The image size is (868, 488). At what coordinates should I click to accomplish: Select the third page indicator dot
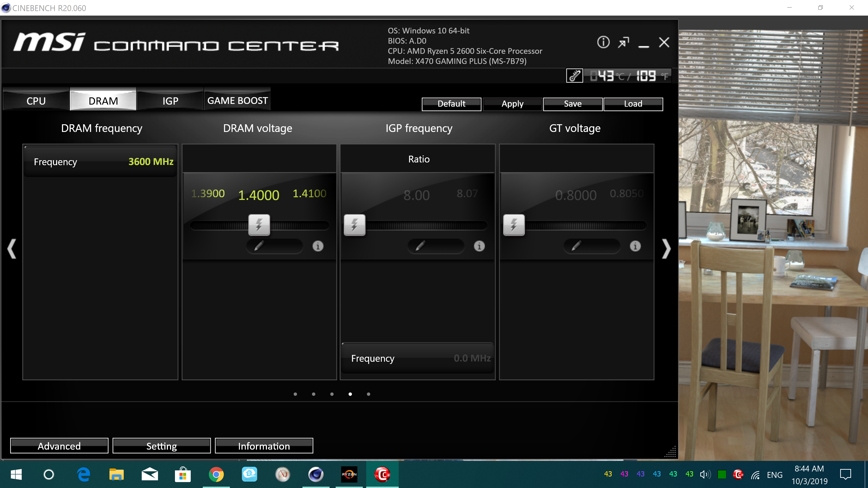coord(332,394)
